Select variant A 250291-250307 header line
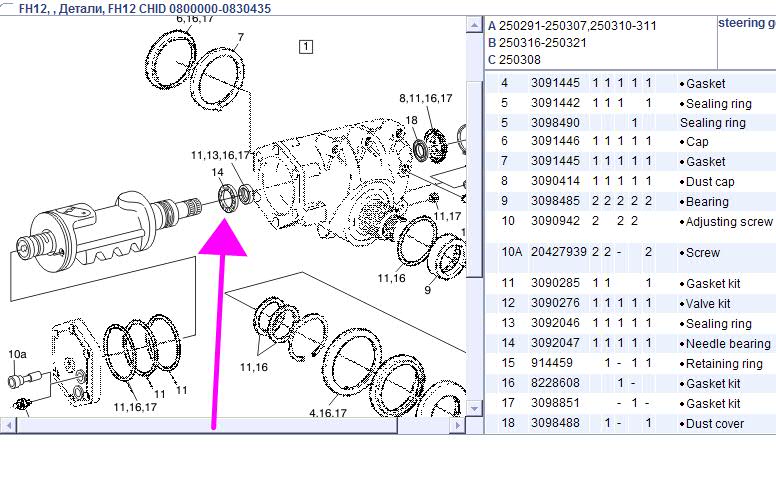This screenshot has width=776, height=501. tap(572, 25)
